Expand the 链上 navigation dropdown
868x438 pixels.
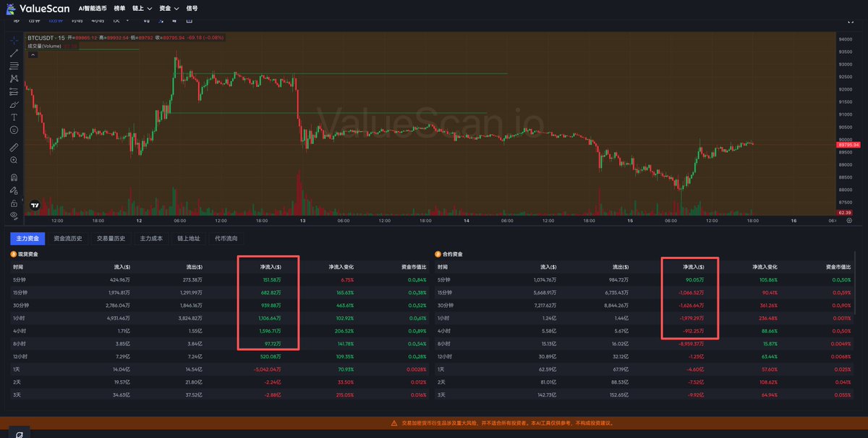[142, 9]
